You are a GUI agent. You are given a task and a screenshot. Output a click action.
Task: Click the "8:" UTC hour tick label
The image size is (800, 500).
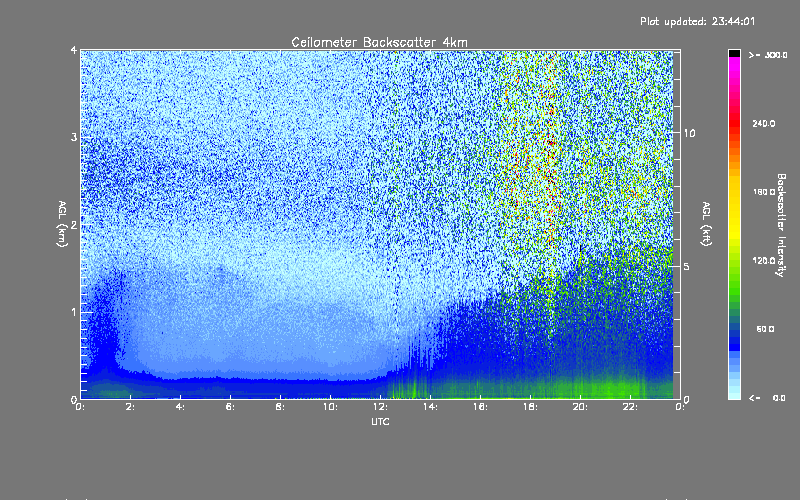coord(280,407)
